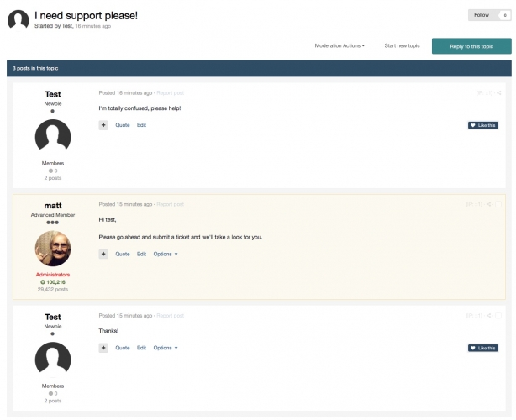Click Edit on the first post

point(141,125)
